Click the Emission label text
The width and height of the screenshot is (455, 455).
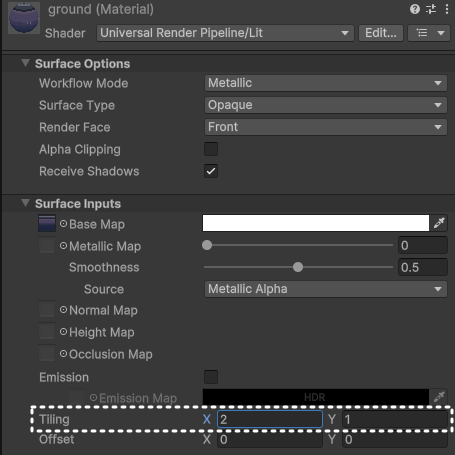point(64,377)
